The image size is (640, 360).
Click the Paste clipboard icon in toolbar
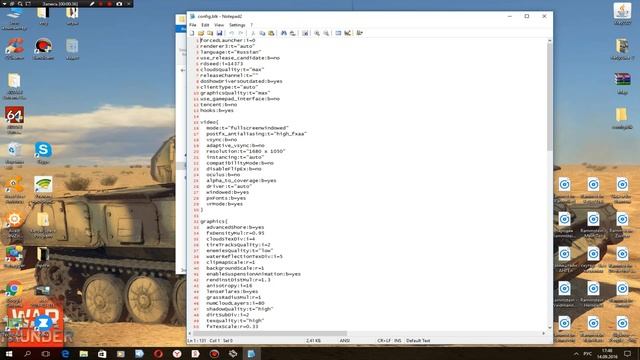(x=271, y=33)
